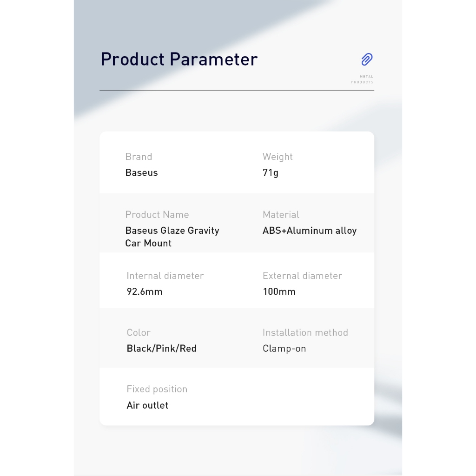Select the External diameter label

click(x=302, y=276)
